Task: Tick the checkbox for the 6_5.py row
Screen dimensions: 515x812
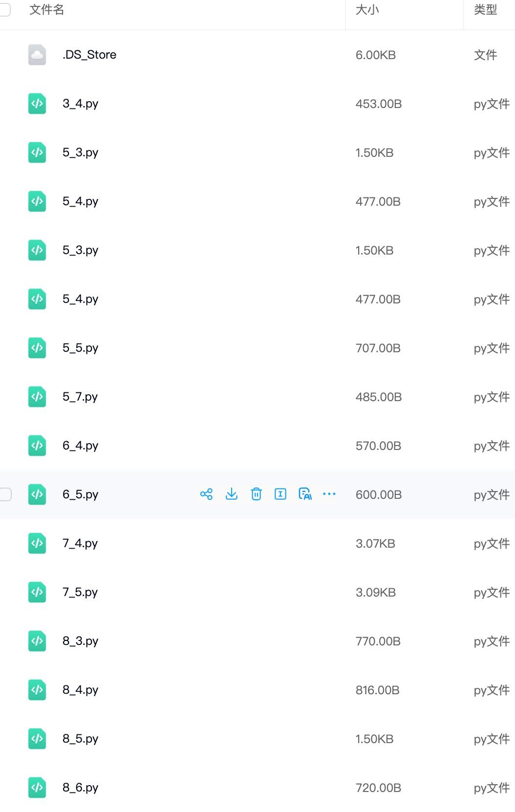Action: pyautogui.click(x=6, y=494)
